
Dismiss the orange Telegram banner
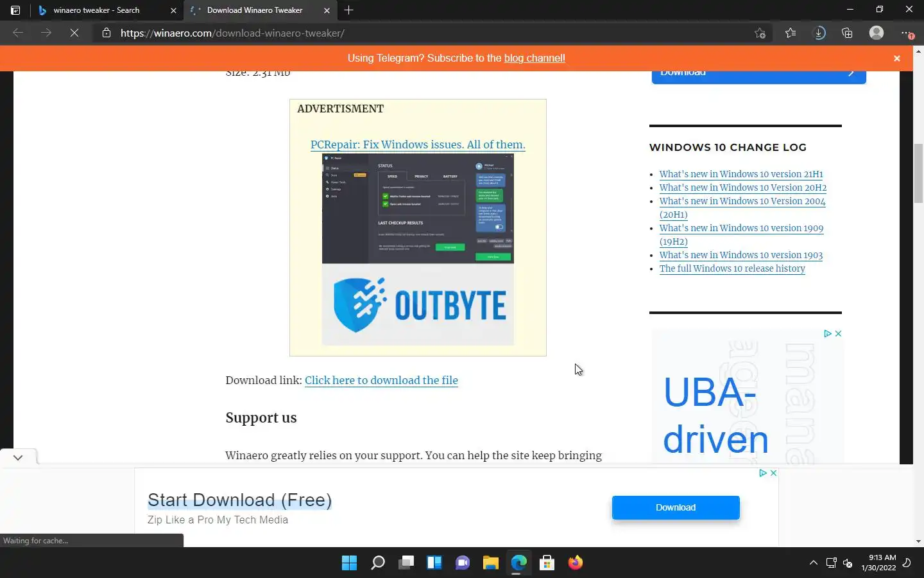[897, 58]
